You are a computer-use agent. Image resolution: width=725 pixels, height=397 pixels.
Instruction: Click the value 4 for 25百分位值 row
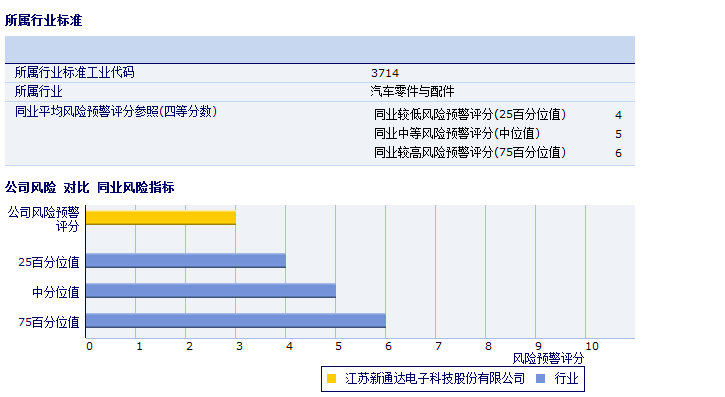click(618, 115)
